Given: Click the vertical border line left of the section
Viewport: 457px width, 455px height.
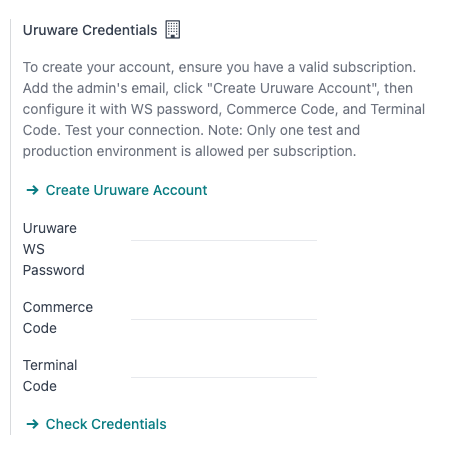Looking at the screenshot, I should pos(11,227).
